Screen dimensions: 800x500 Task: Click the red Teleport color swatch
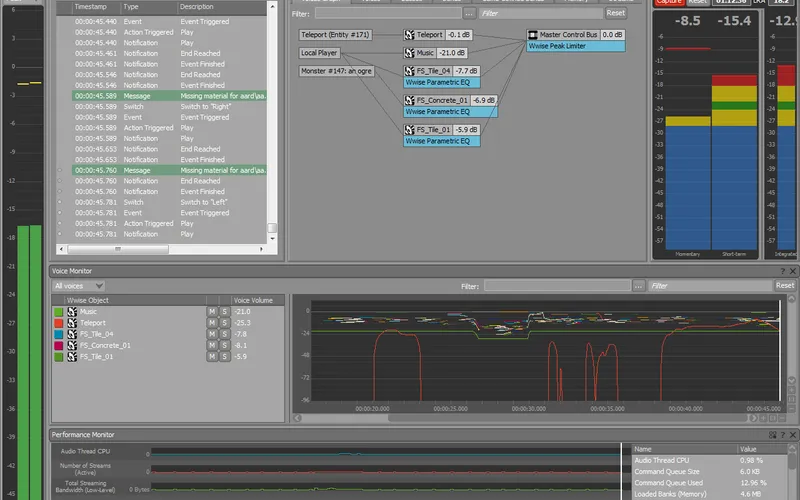(x=58, y=323)
